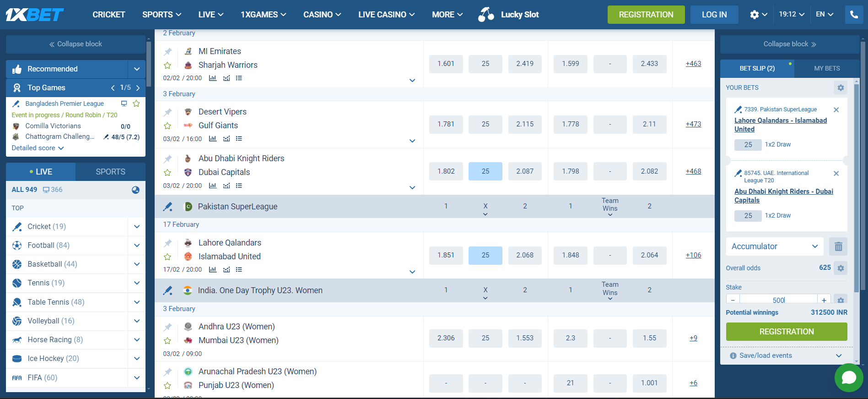The image size is (868, 399).
Task: Favorite the MI Emirates match star
Action: (167, 66)
